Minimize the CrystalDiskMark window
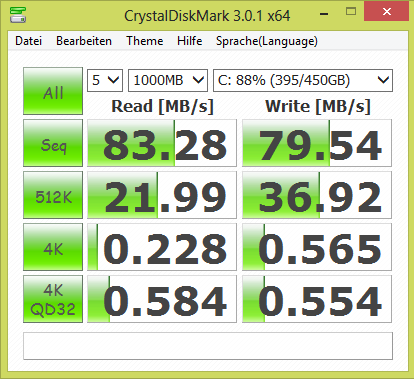Viewport: 414px width, 379px height. coord(324,12)
